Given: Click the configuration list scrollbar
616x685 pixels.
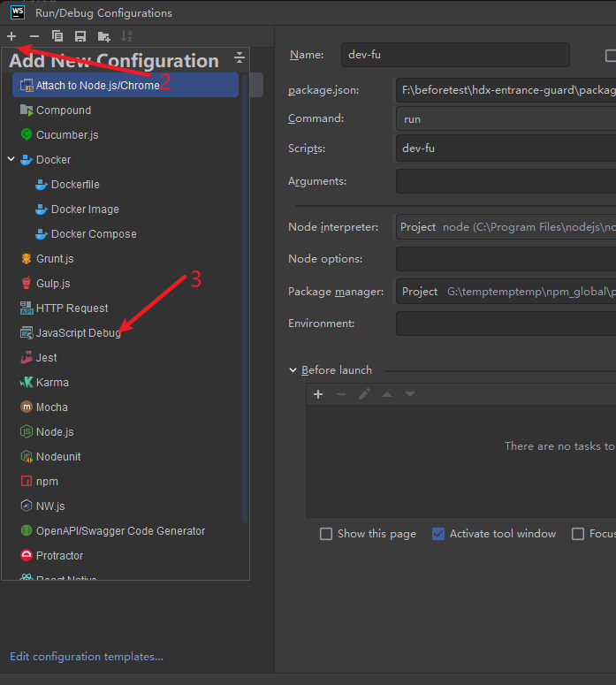Looking at the screenshot, I should 245,299.
